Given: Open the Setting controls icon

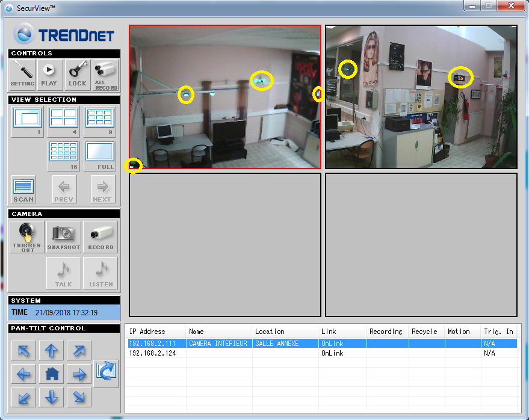Looking at the screenshot, I should 23,75.
